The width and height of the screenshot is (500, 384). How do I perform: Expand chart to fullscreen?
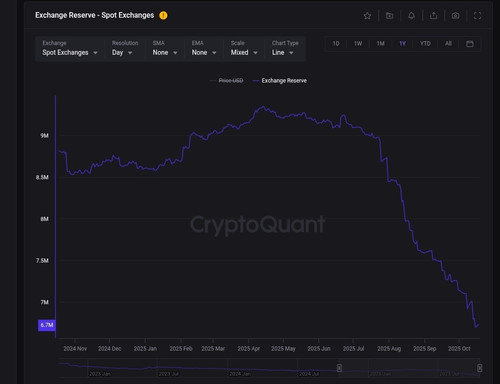point(477,16)
